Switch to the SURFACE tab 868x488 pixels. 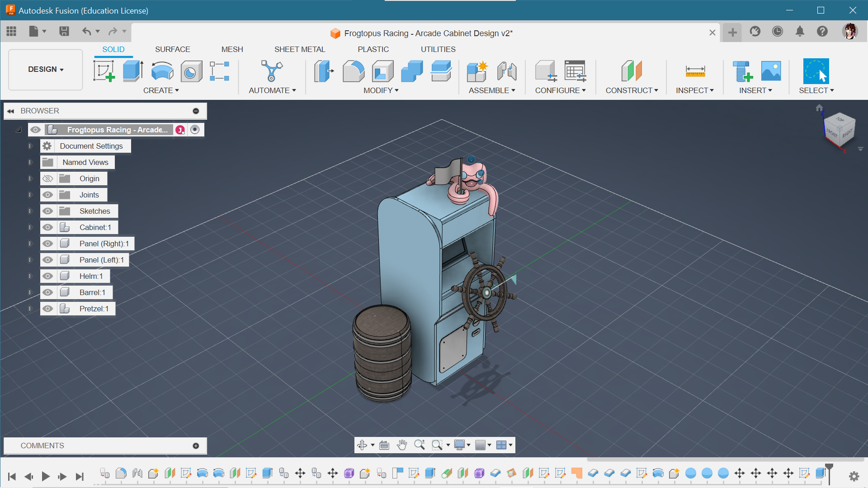coord(172,49)
